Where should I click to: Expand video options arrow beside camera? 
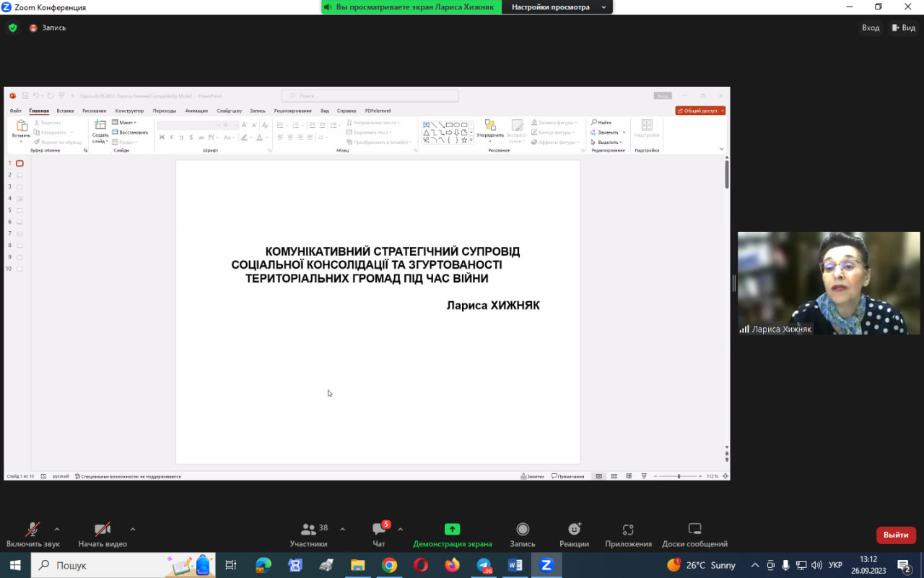(x=132, y=529)
